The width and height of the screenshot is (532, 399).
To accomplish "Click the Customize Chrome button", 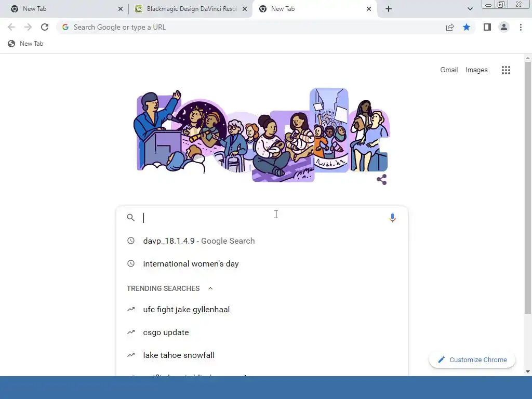I will tap(472, 360).
